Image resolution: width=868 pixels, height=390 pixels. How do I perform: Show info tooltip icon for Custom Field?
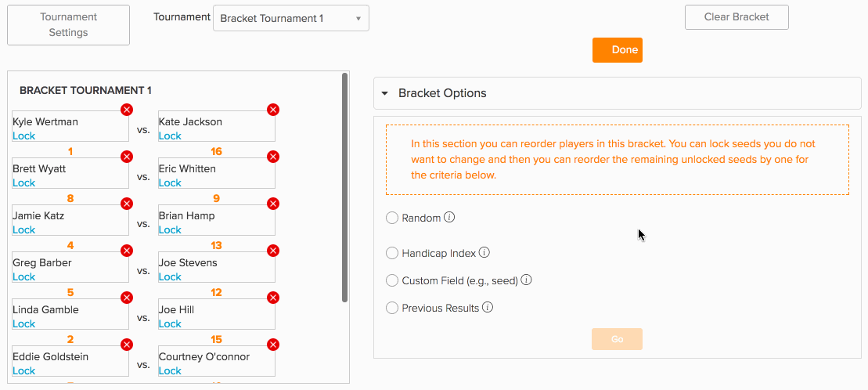pyautogui.click(x=527, y=280)
